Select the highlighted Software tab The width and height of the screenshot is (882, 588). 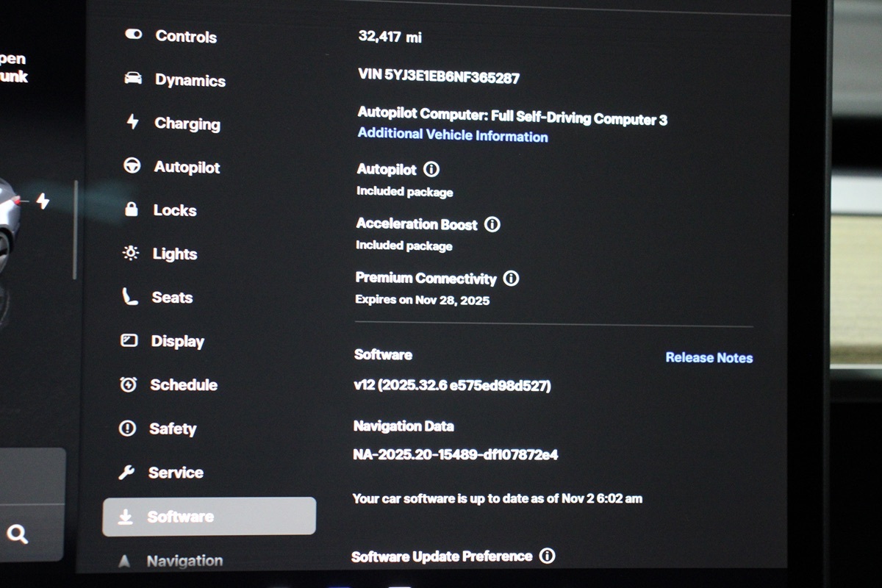coord(209,517)
